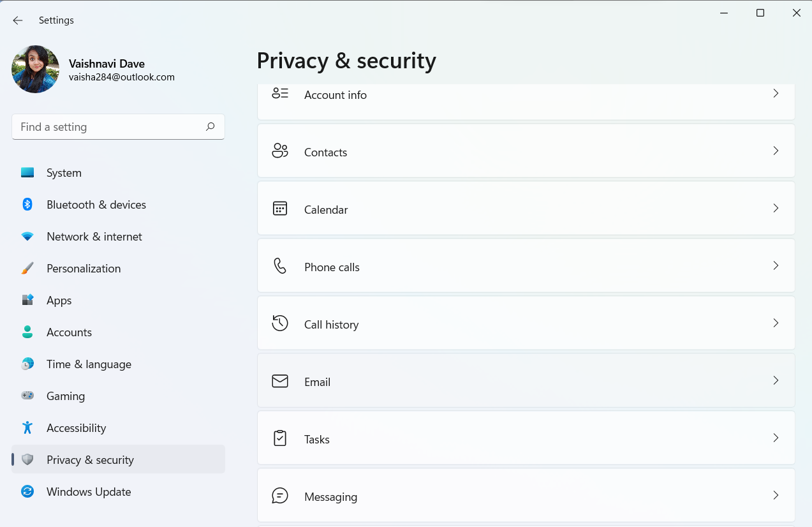812x527 pixels.
Task: Click the Phone calls handset icon
Action: (280, 266)
